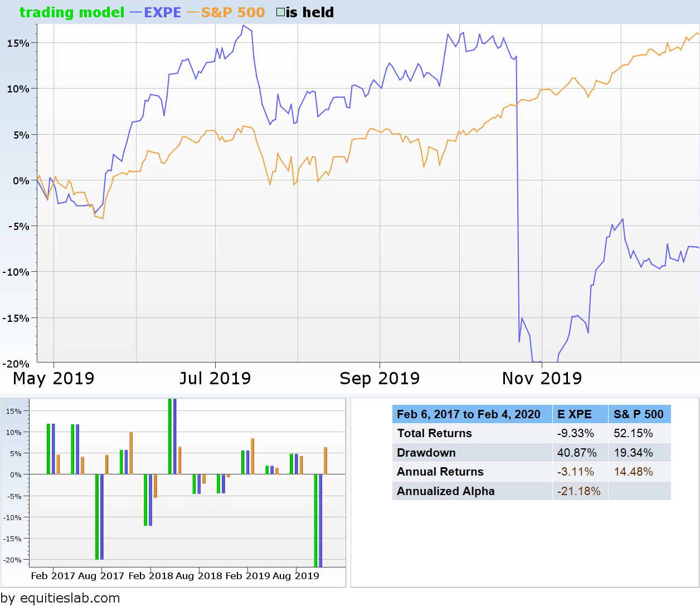The image size is (700, 607).
Task: Click the Feb 2018 label on bar chart
Action: coord(150,576)
